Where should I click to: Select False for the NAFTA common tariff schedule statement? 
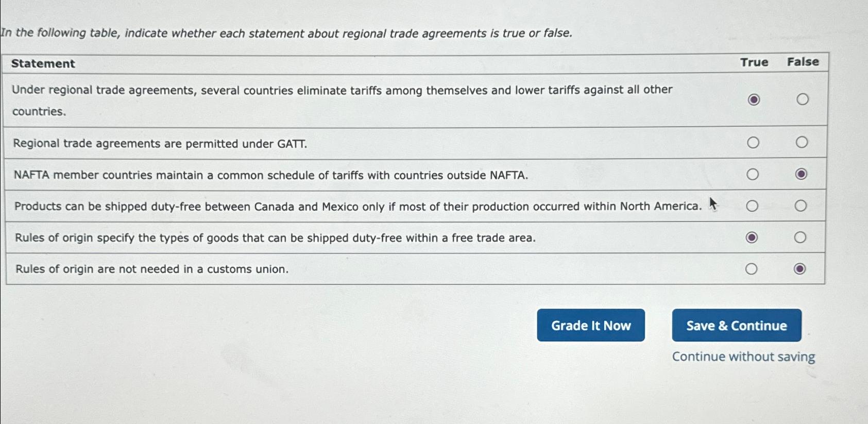pos(802,175)
